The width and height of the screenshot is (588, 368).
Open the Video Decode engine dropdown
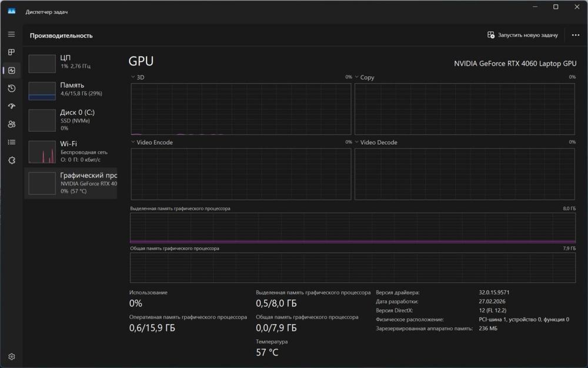376,142
